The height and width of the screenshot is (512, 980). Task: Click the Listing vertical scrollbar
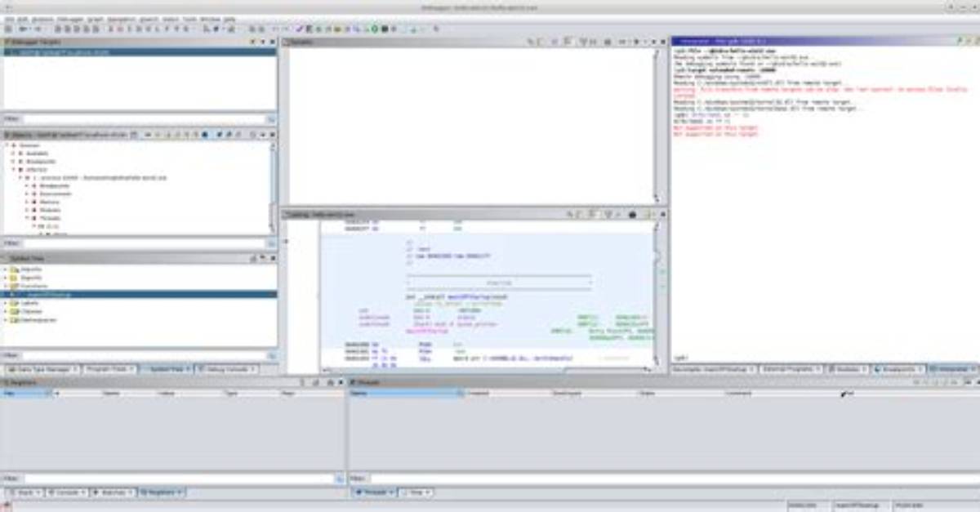pyautogui.click(x=656, y=296)
